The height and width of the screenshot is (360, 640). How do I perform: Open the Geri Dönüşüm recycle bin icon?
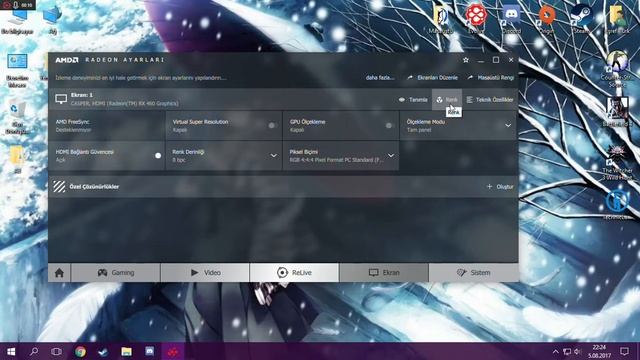[17, 118]
